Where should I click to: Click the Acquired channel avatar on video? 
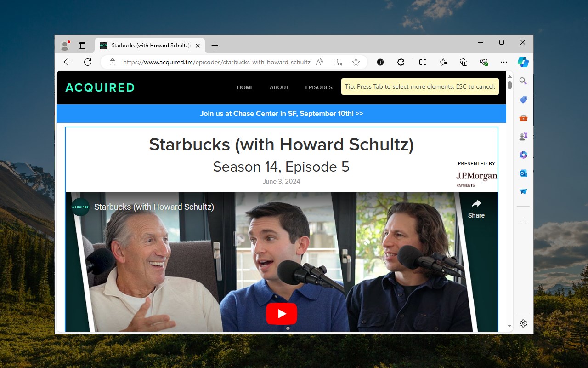tap(80, 207)
